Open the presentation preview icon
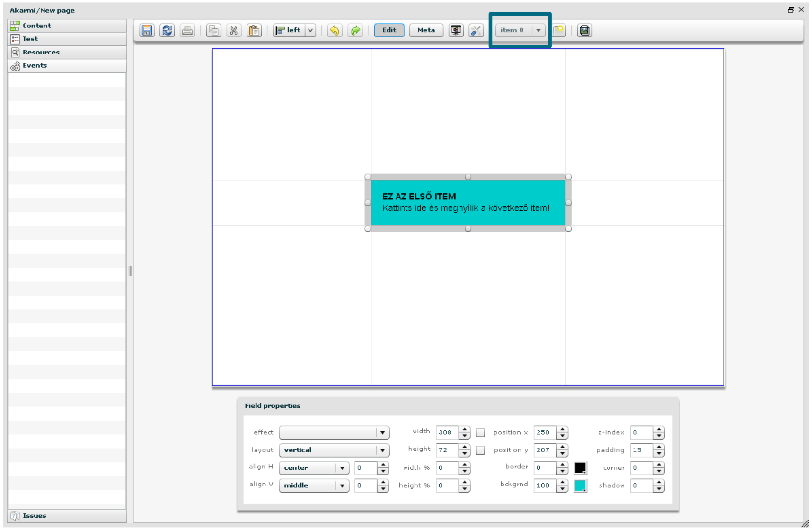The image size is (812, 530). pyautogui.click(x=456, y=30)
